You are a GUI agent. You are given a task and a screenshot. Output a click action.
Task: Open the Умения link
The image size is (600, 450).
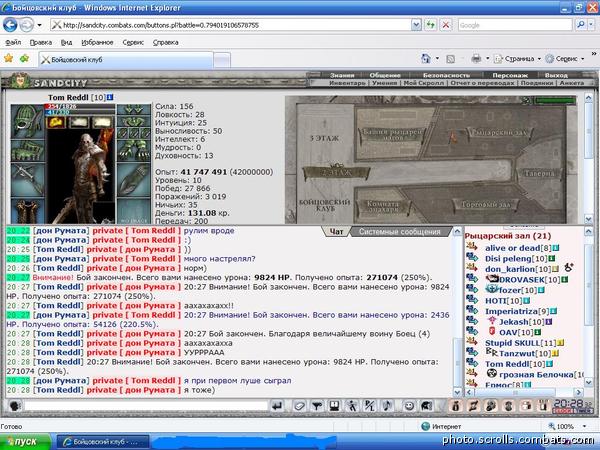click(x=385, y=83)
